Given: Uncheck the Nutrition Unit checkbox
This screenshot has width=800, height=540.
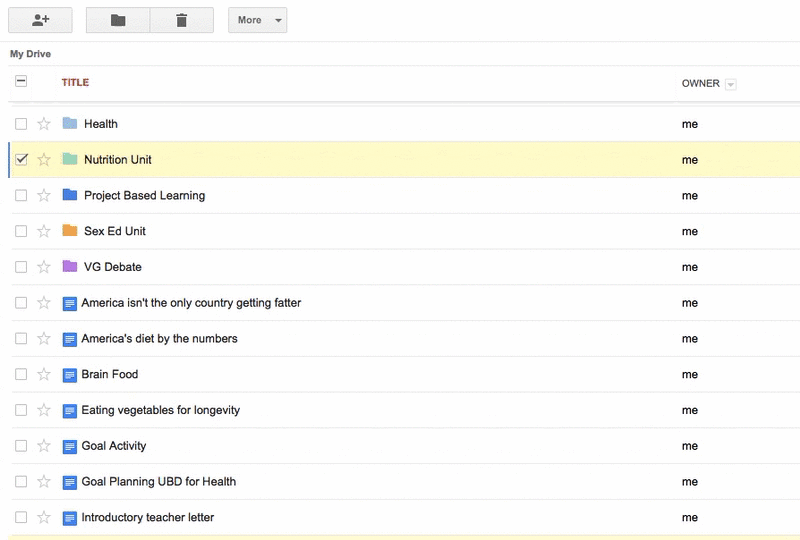Looking at the screenshot, I should (21, 159).
